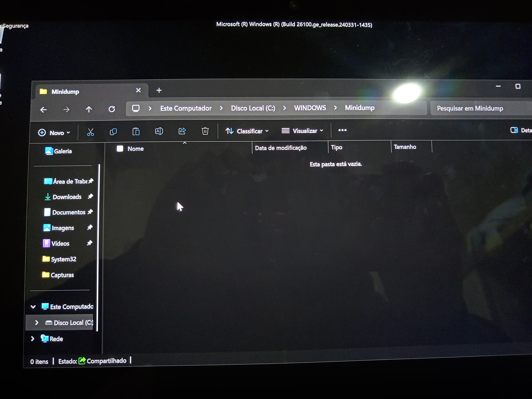The image size is (532, 399).
Task: Click the Paste clipboard icon
Action: 136,132
